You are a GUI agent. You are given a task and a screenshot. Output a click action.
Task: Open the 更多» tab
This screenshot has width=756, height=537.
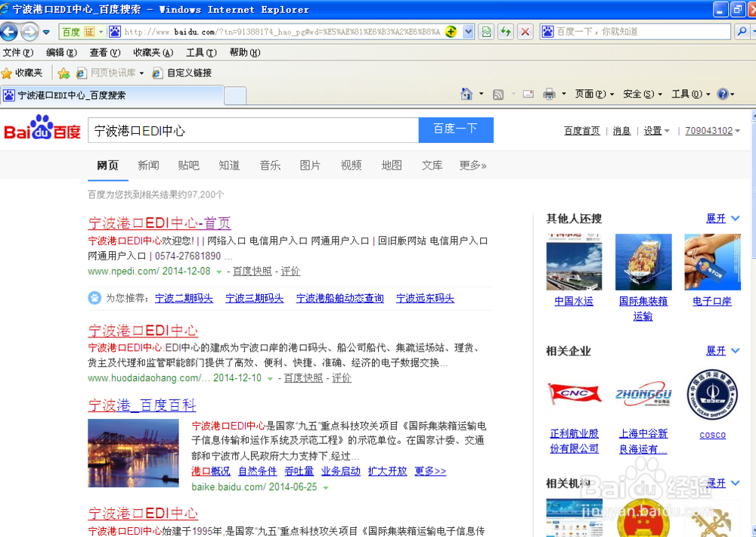pos(472,166)
